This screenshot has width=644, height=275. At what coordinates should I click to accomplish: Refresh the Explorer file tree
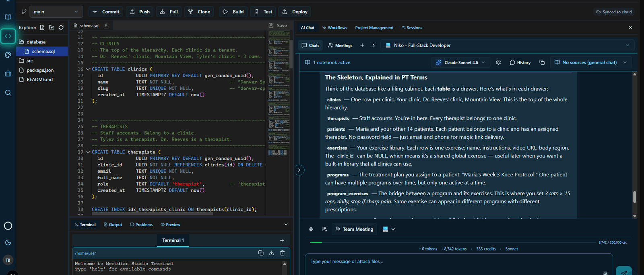(x=61, y=27)
